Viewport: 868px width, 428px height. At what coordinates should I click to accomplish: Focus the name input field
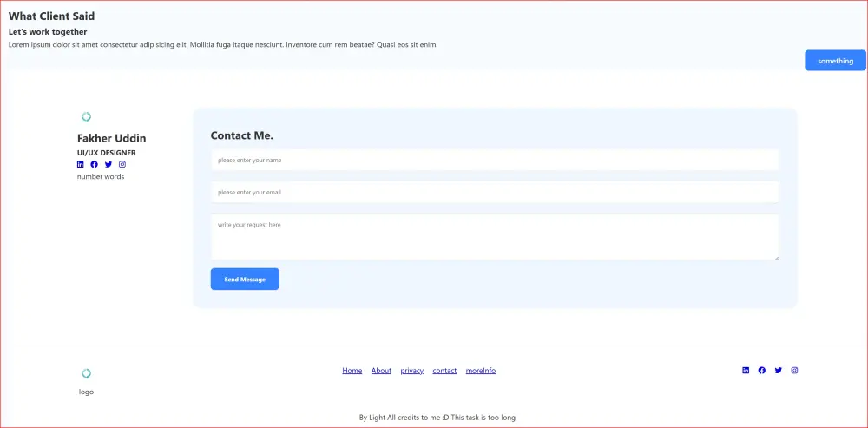[x=495, y=161]
